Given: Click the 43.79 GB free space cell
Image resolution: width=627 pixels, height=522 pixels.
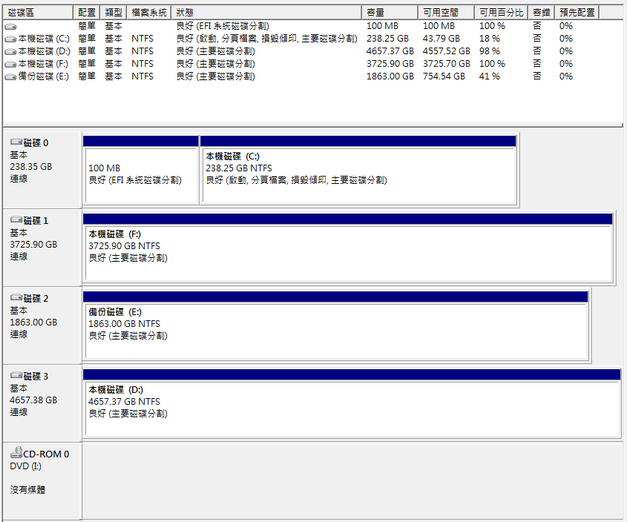Looking at the screenshot, I should click(441, 39).
